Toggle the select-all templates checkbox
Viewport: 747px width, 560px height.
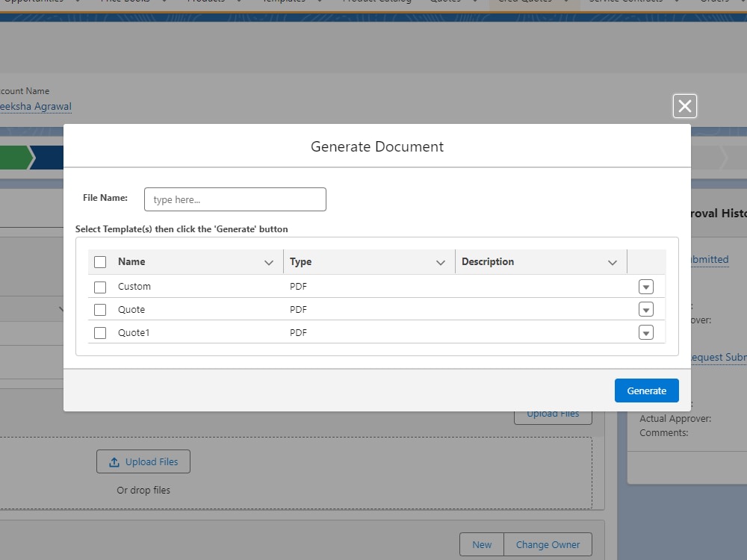point(100,262)
